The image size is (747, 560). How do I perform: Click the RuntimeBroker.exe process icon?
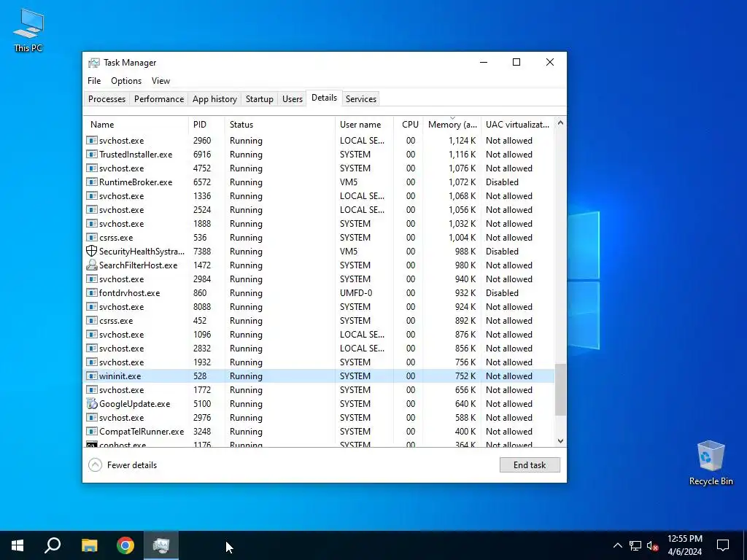91,182
